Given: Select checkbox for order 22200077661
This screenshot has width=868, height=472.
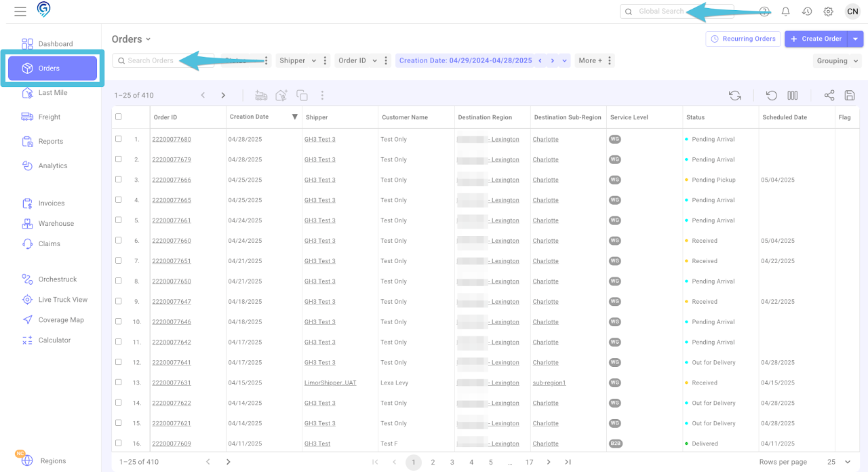Looking at the screenshot, I should coord(119,220).
